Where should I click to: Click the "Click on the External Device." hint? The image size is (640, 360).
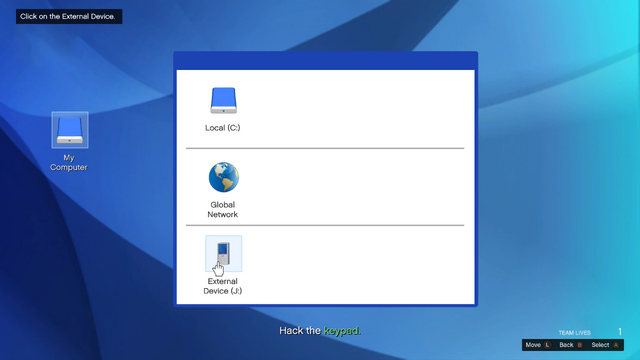point(69,16)
